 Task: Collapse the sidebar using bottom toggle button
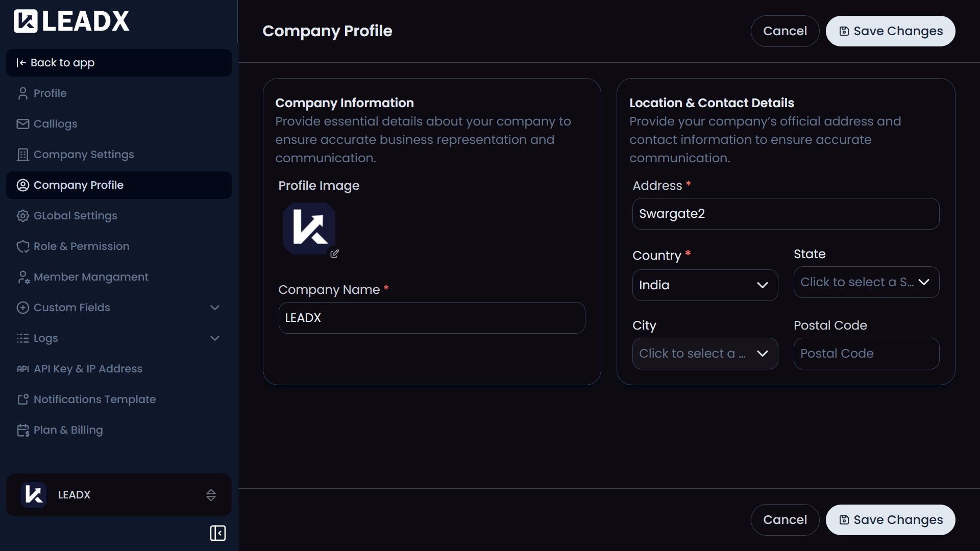[217, 533]
